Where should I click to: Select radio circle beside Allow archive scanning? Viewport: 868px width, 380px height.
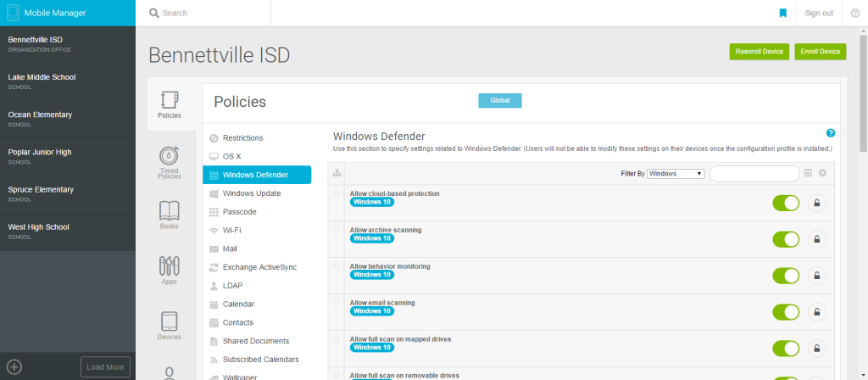click(336, 229)
